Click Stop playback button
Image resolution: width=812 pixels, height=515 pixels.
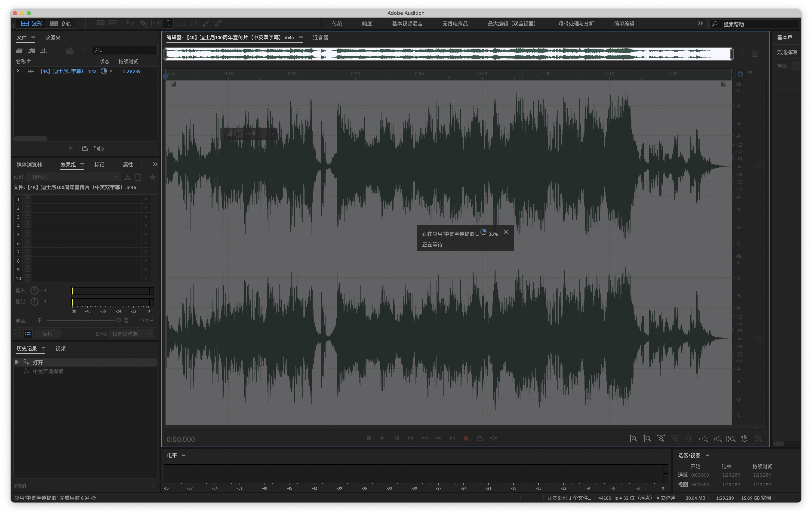(x=369, y=438)
